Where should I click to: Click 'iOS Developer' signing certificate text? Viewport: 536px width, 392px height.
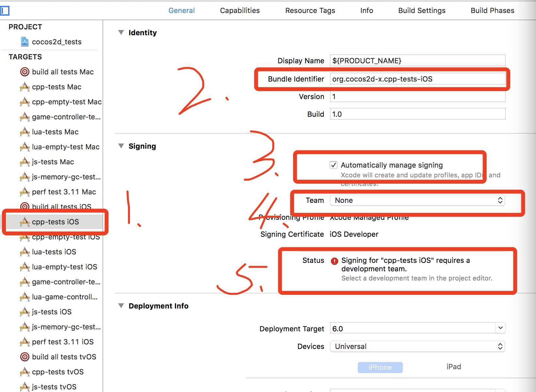point(354,234)
